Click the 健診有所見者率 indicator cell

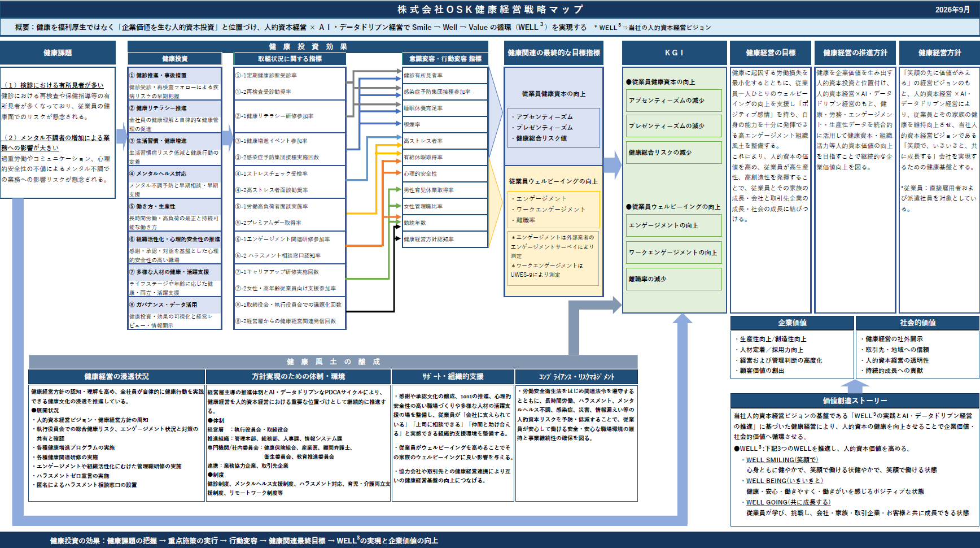pos(445,75)
